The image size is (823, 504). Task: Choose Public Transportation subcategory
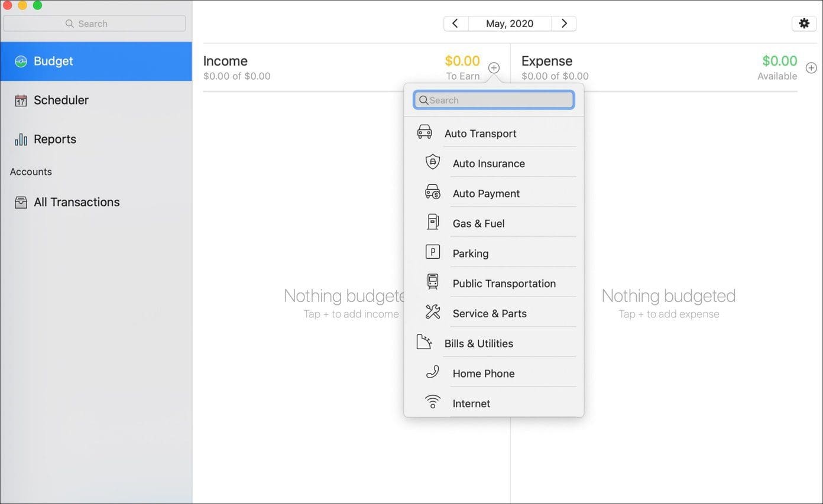tap(494, 284)
